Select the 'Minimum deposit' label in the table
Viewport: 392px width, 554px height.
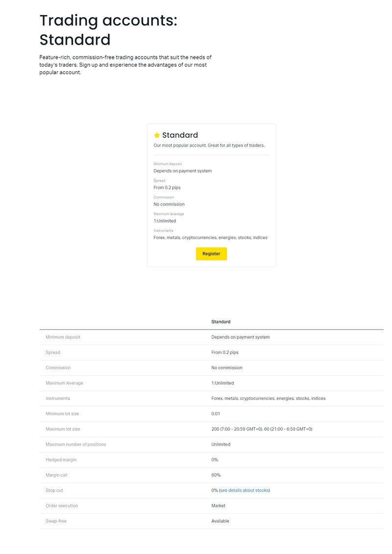(63, 337)
